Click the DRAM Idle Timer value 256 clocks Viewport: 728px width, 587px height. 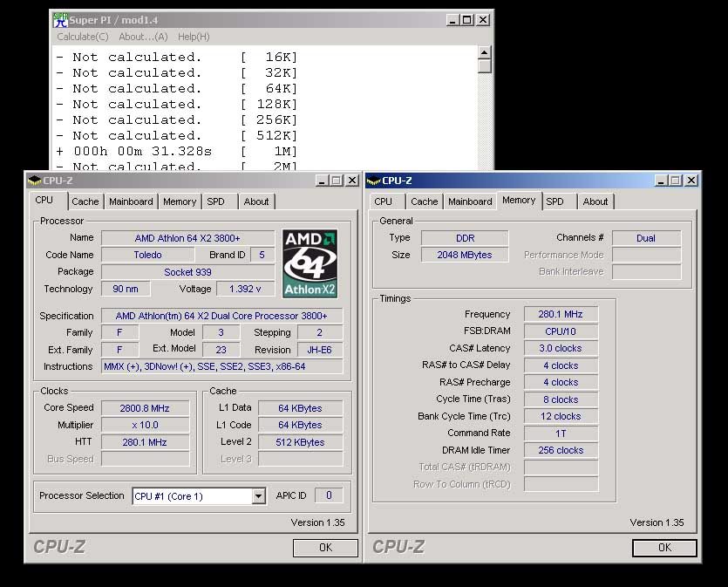coord(561,450)
